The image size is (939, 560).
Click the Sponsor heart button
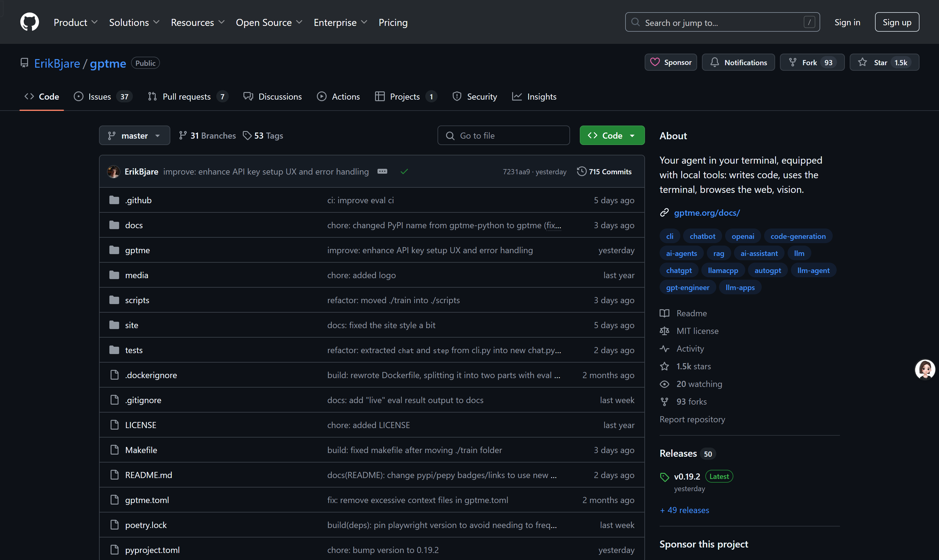(670, 62)
